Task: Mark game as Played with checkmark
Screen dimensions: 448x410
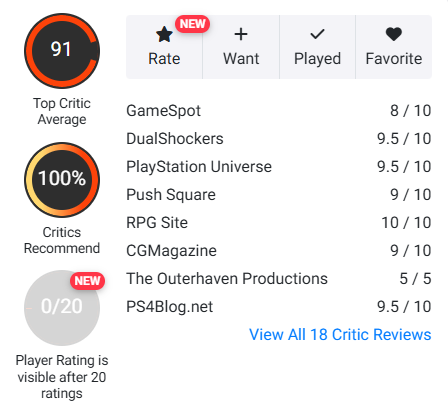Action: tap(317, 47)
